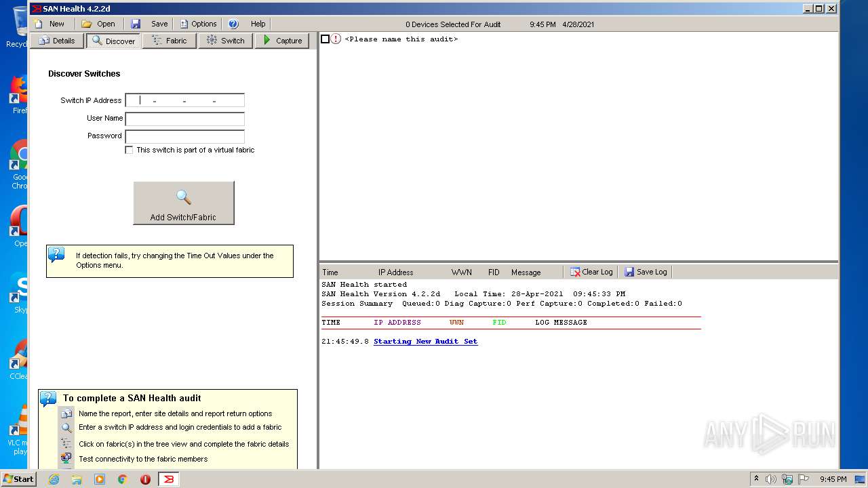This screenshot has width=868, height=488.
Task: Switch to the Fabric tab
Action: point(170,41)
